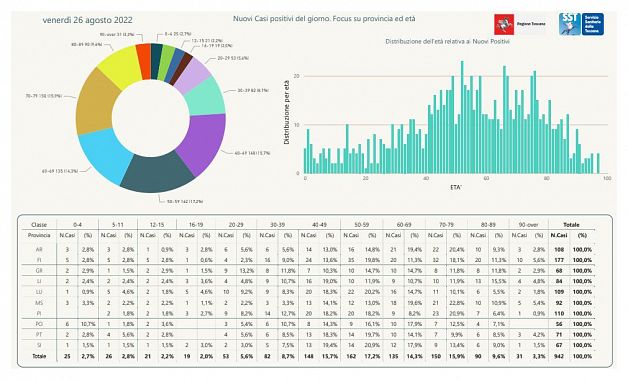Click the orange-red 90-over donut slice
Image resolution: width=628 pixels, height=380 pixels.
[144, 61]
